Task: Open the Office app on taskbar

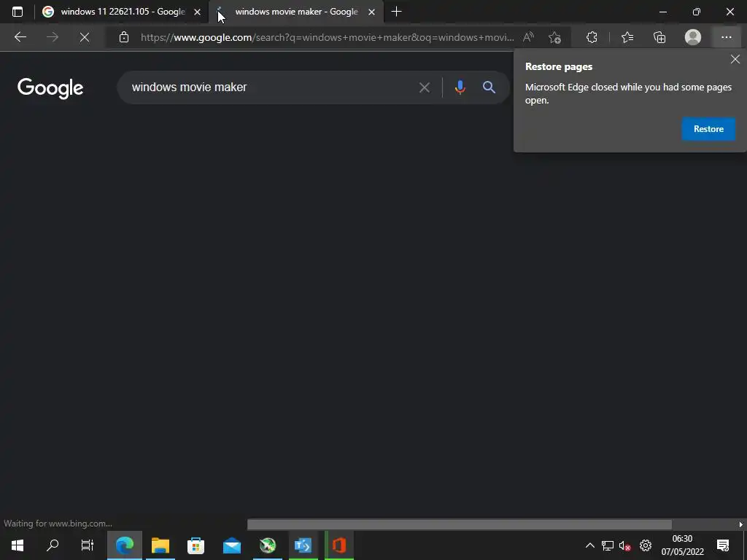Action: click(x=339, y=545)
